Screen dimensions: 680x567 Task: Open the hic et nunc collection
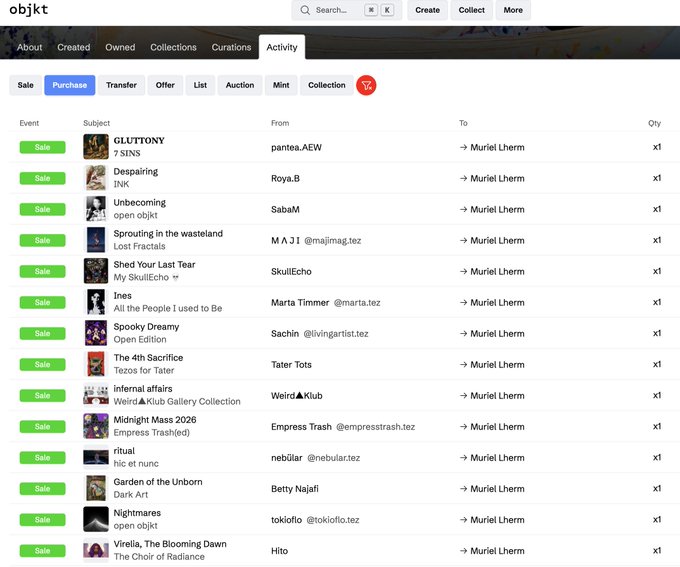point(136,463)
